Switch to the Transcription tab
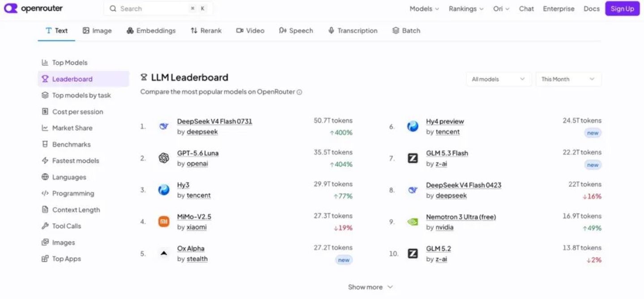Screen dimensions: 644x299 pyautogui.click(x=353, y=30)
